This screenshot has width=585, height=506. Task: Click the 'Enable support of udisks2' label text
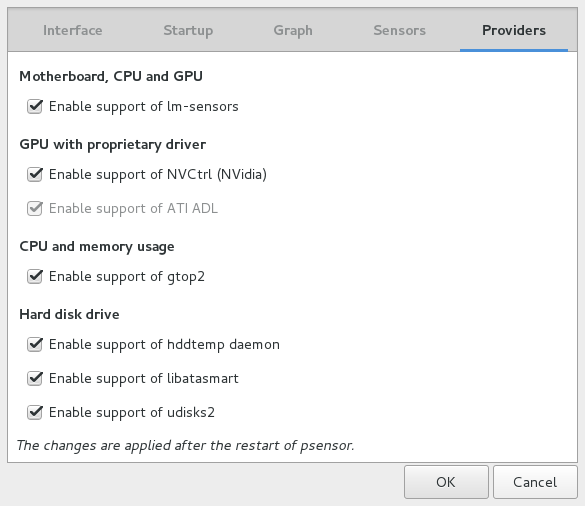coord(132,412)
